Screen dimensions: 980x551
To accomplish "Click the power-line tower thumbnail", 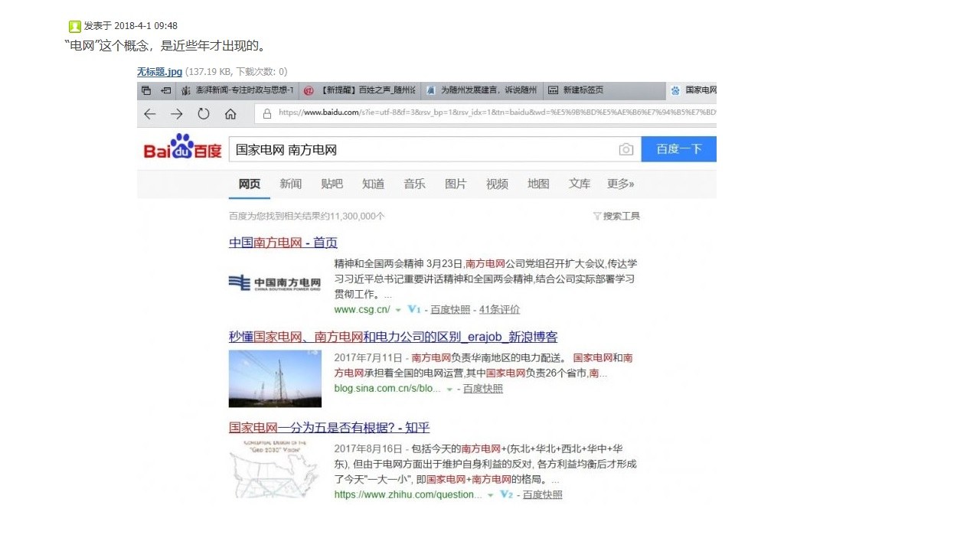I will [x=275, y=378].
